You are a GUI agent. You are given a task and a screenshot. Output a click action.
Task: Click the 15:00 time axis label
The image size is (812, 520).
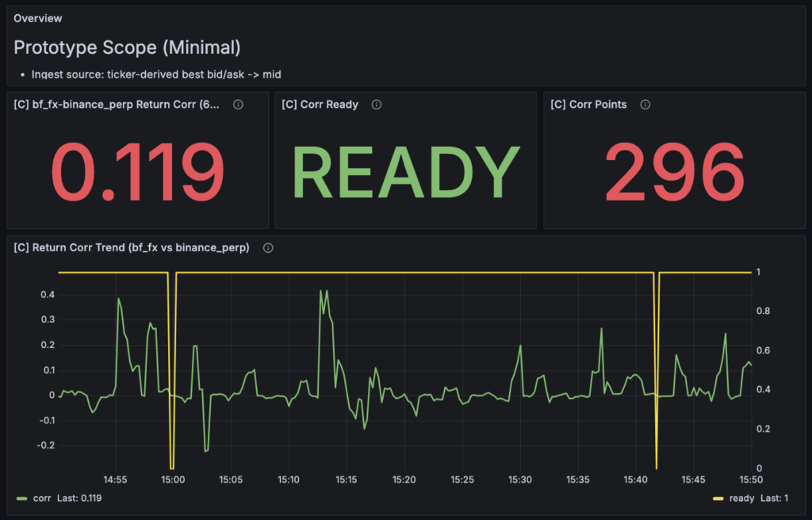pos(173,480)
